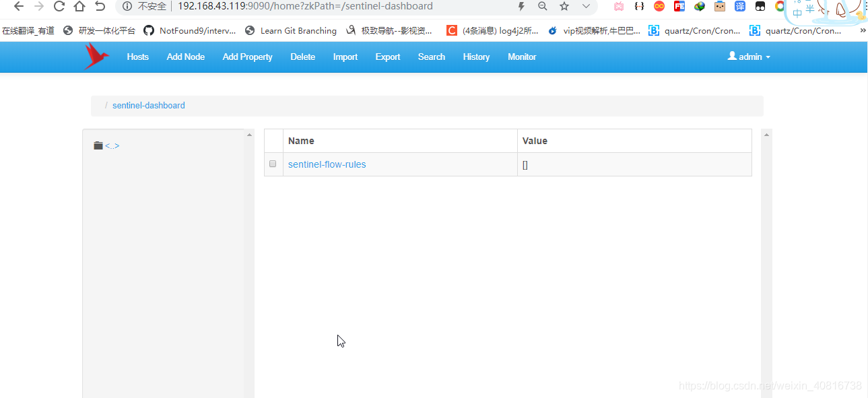Click the Name column header
The width and height of the screenshot is (868, 398).
(x=400, y=141)
